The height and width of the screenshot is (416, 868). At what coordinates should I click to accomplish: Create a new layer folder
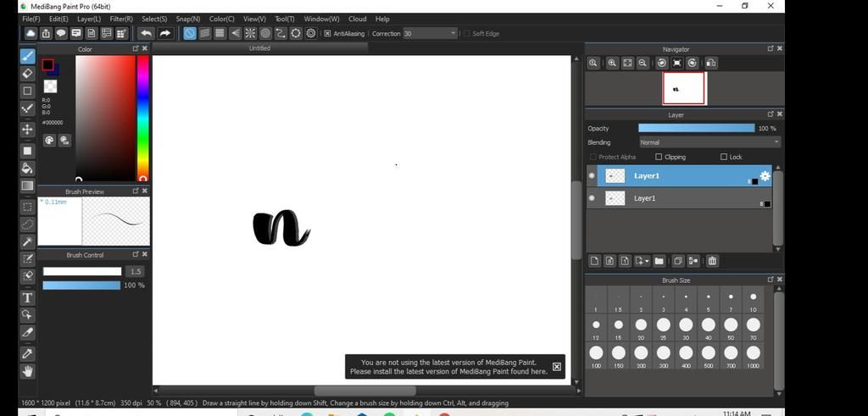(659, 261)
